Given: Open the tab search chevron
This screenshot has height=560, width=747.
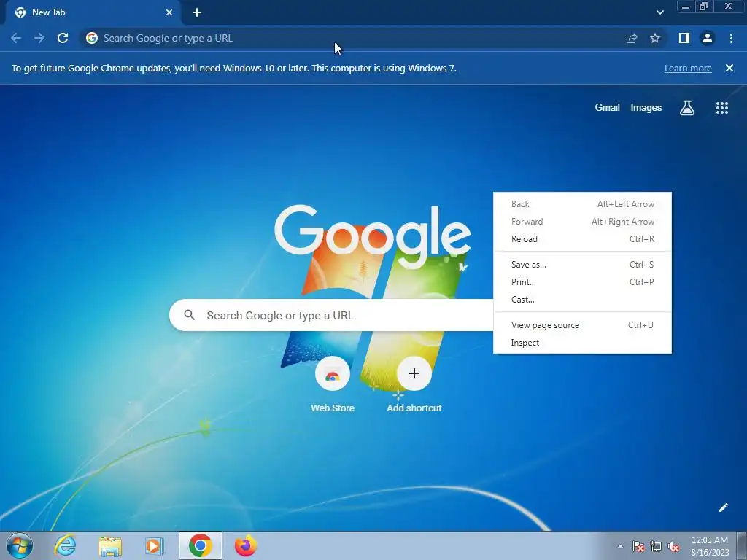Looking at the screenshot, I should tap(659, 12).
